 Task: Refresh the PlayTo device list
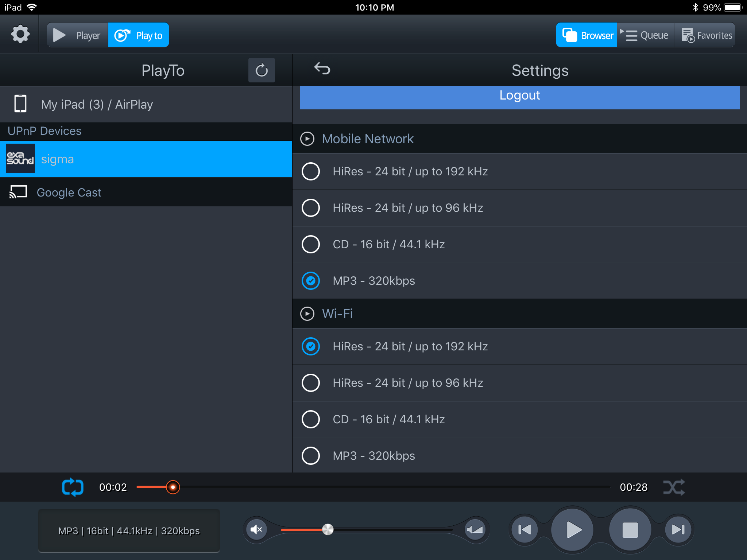pos(261,70)
